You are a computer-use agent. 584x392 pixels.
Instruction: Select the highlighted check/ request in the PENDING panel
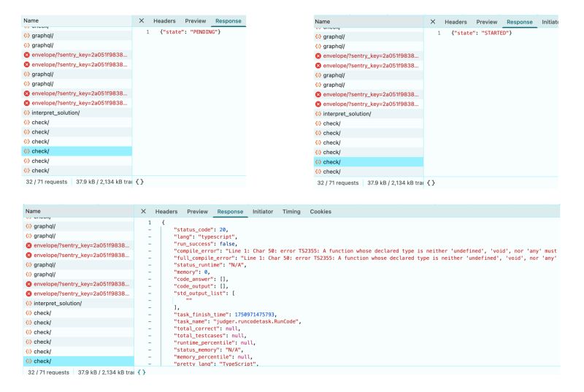click(x=77, y=151)
